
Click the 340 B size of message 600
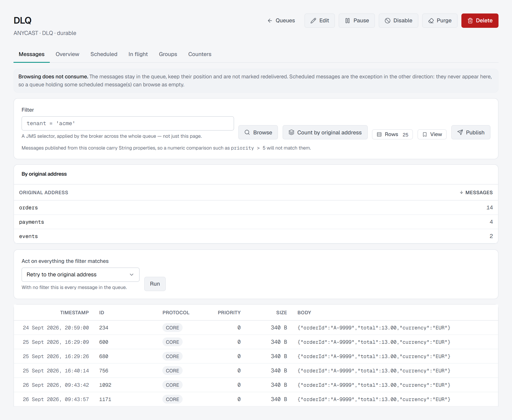(x=279, y=342)
